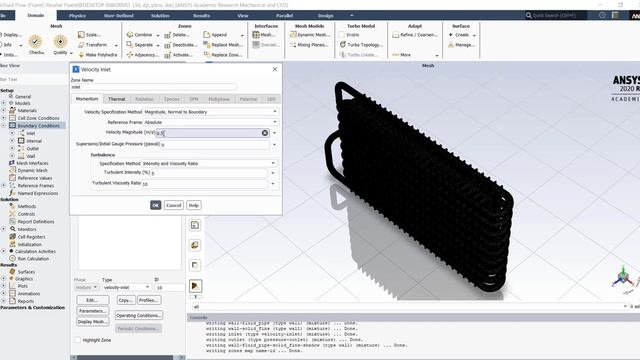Screen dimensions: 640x360
Task: Click the Supersonic/Initial Gauge Pressure field
Action: click(x=215, y=144)
